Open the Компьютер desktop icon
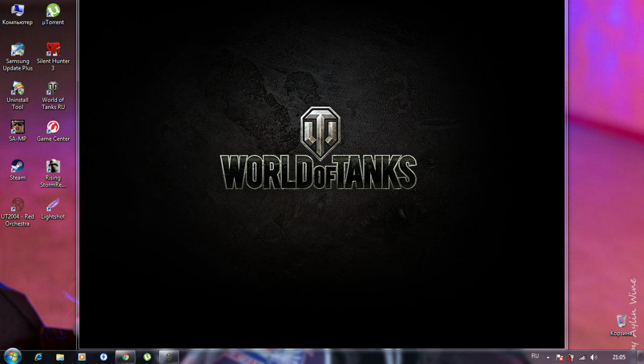The width and height of the screenshot is (644, 364). point(17,14)
